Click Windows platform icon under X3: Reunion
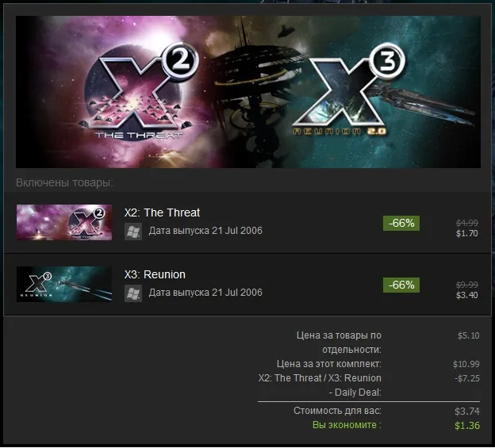The image size is (495, 448). (133, 293)
